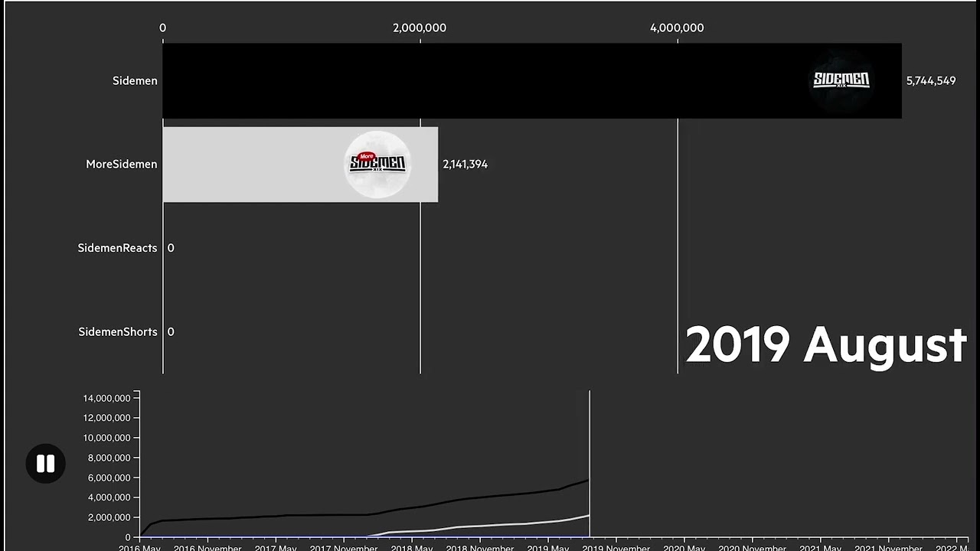Click the 10,000,000 line chart axis label
Image resolution: width=980 pixels, height=551 pixels.
(105, 438)
